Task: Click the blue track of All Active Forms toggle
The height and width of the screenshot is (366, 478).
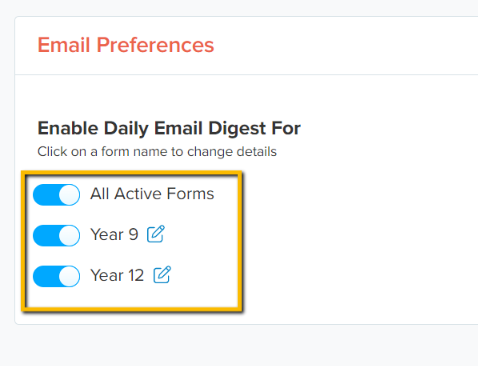Action: pyautogui.click(x=45, y=195)
